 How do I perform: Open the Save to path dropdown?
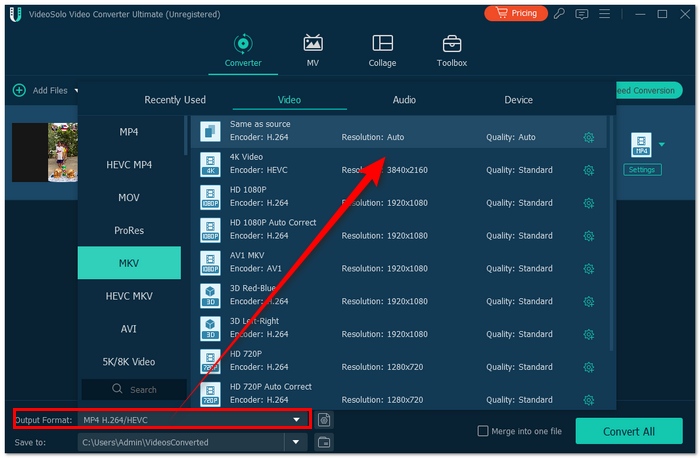(x=296, y=442)
